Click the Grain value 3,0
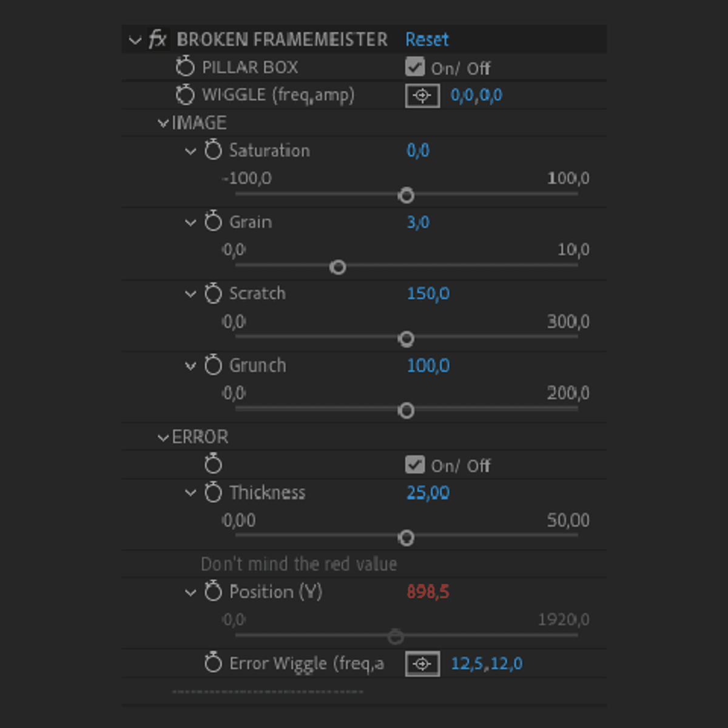Screen dimensions: 728x728 (x=418, y=222)
